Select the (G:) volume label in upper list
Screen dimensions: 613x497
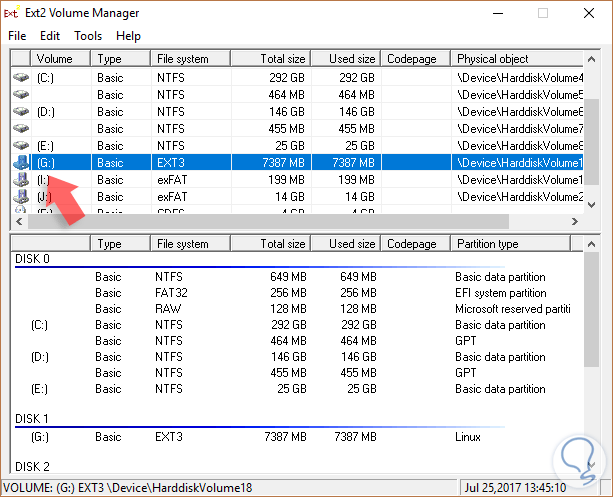point(46,163)
